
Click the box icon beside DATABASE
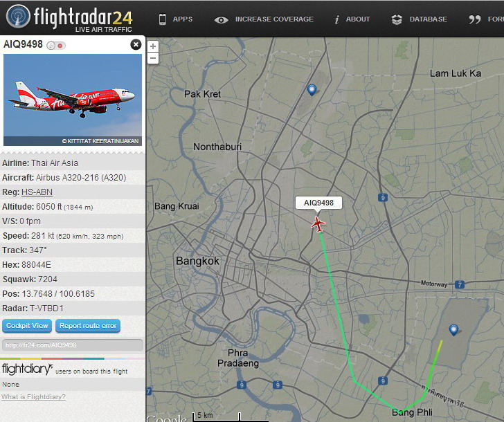point(397,19)
